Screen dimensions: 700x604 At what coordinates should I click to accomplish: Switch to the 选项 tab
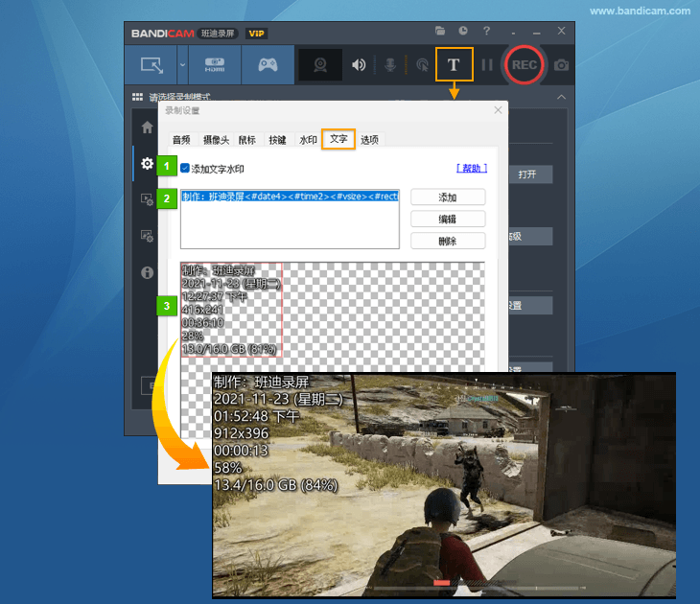coord(369,140)
